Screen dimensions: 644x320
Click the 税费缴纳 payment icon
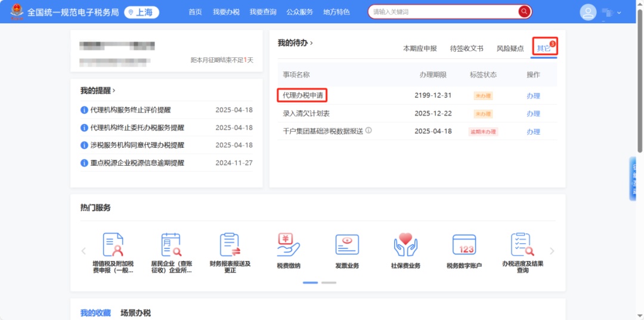289,245
